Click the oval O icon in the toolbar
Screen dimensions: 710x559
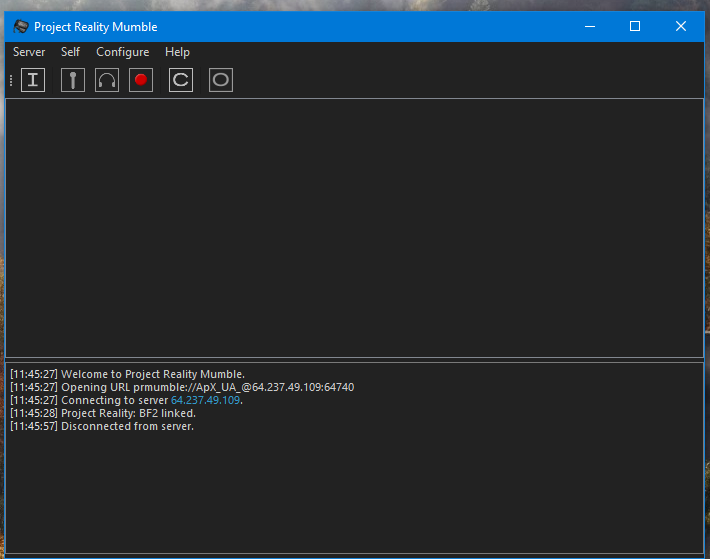[x=221, y=80]
